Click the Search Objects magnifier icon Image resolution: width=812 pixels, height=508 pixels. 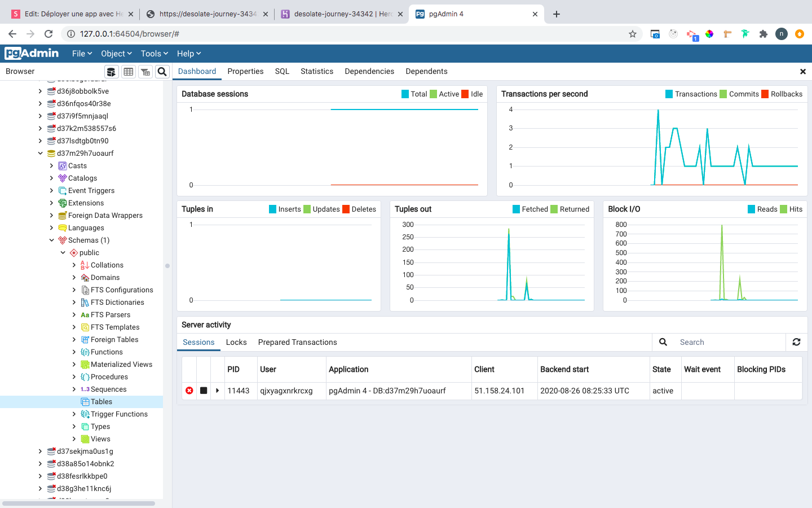pos(162,72)
